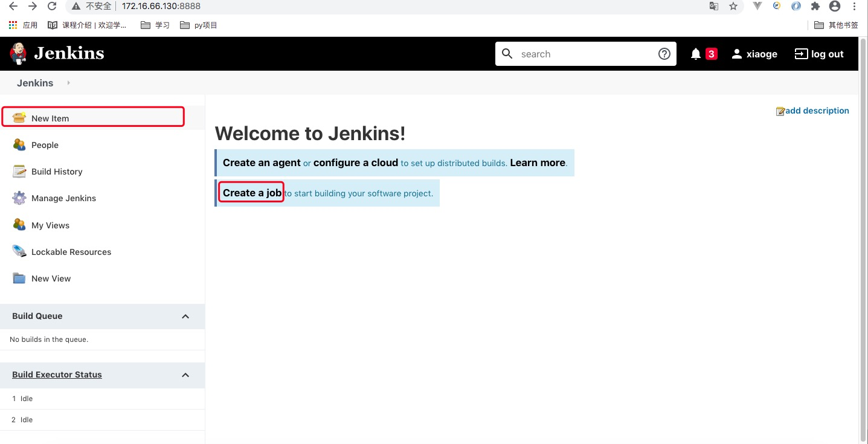Open the 课程介绍 bookmark

(x=87, y=25)
